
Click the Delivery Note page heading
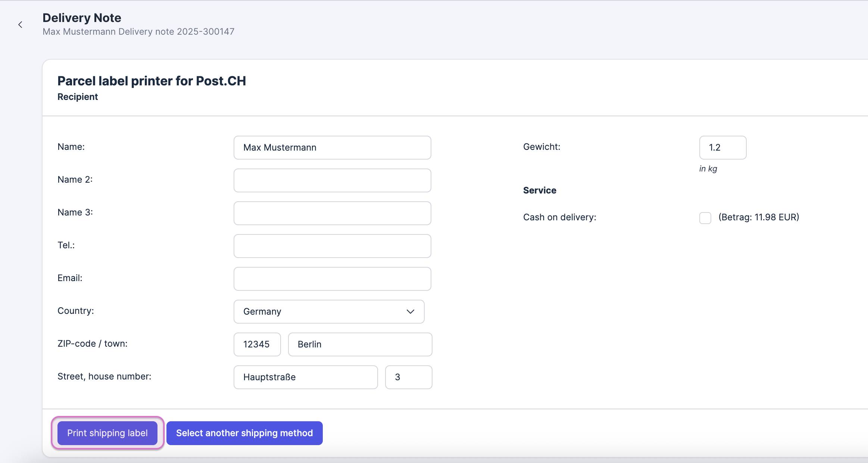82,18
